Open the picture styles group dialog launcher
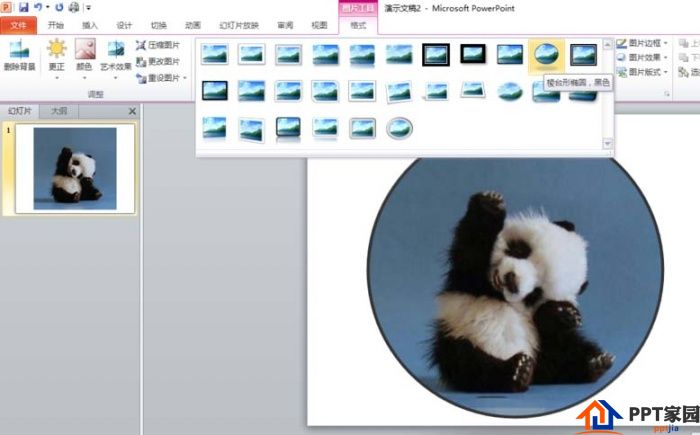This screenshot has height=435, width=700. (667, 94)
